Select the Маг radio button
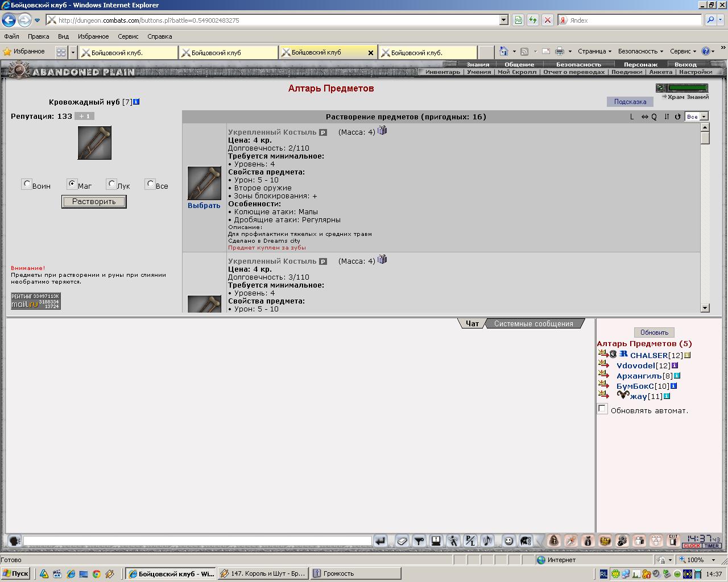This screenshot has width=728, height=582. pos(71,184)
